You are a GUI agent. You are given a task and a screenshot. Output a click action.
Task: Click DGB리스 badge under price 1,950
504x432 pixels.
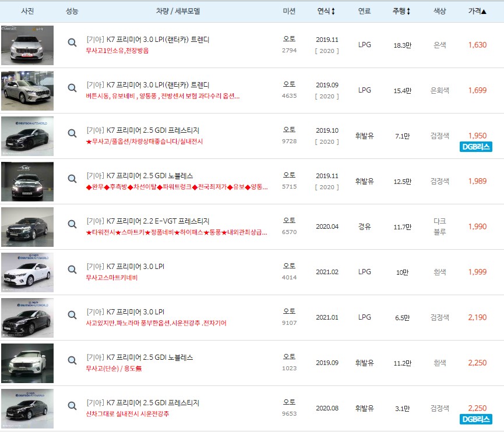pos(475,147)
